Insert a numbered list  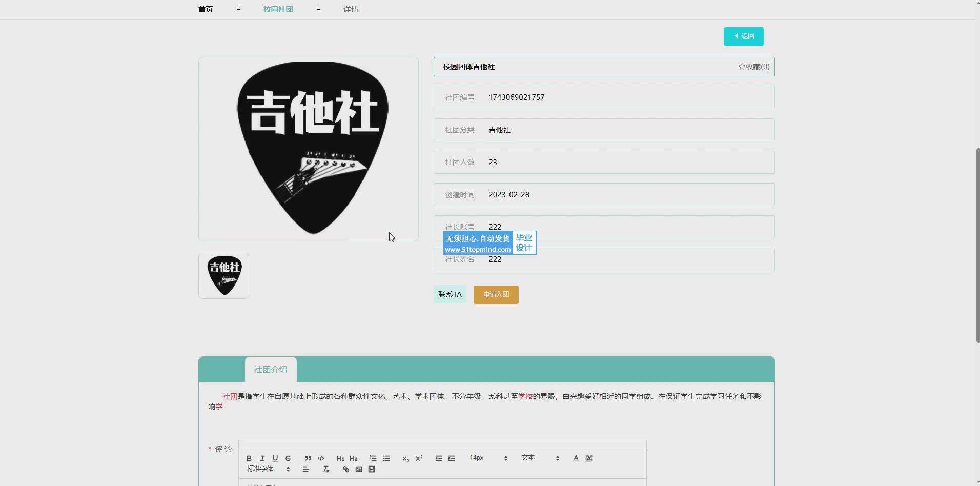(373, 458)
